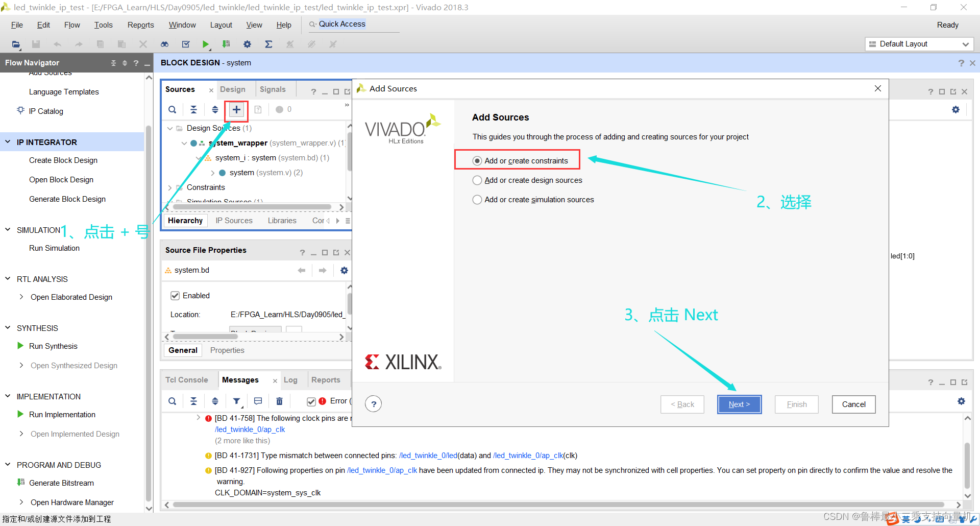Expand the Constraints tree node
This screenshot has width=980, height=526.
170,187
